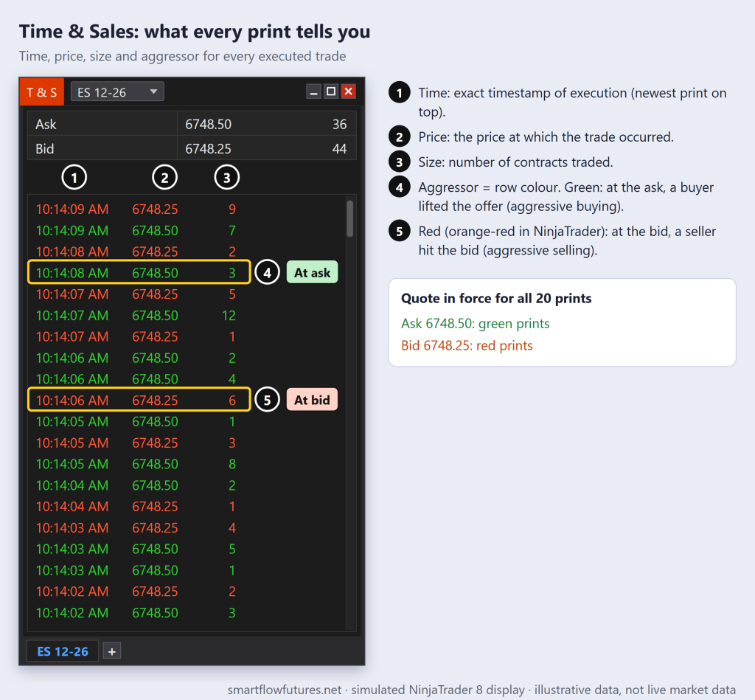The height and width of the screenshot is (700, 755).
Task: Add a new tab with the plus button
Action: tap(112, 651)
